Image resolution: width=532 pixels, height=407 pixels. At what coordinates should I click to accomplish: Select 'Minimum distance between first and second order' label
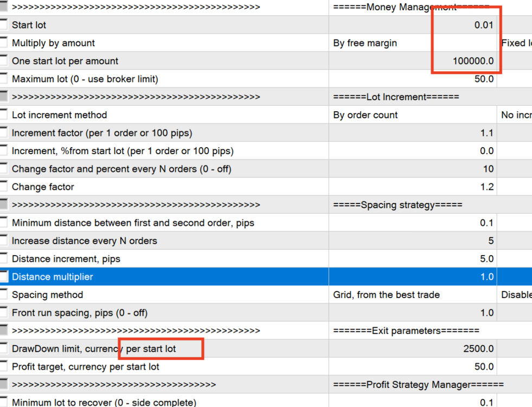pyautogui.click(x=133, y=223)
